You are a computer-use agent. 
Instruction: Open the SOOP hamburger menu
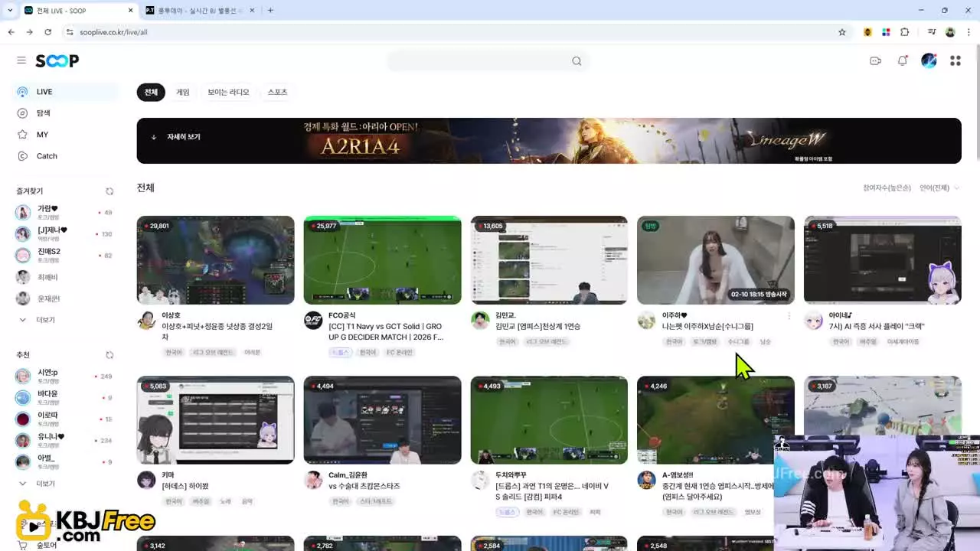tap(21, 60)
